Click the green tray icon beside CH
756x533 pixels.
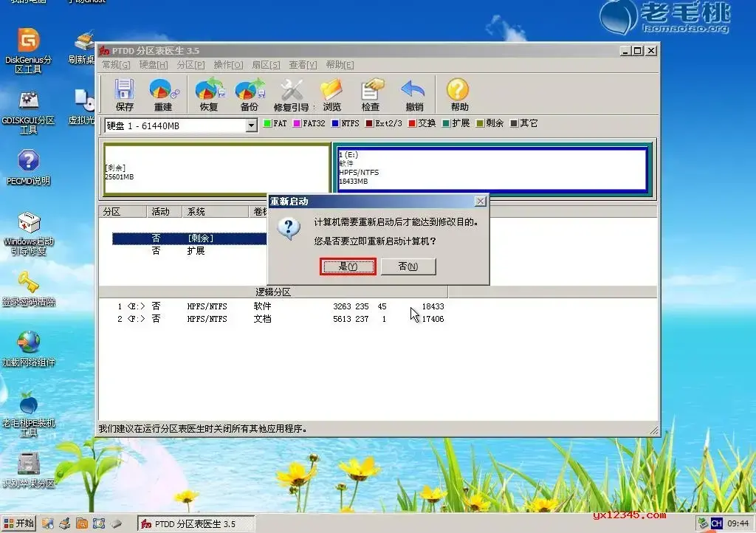coord(703,523)
